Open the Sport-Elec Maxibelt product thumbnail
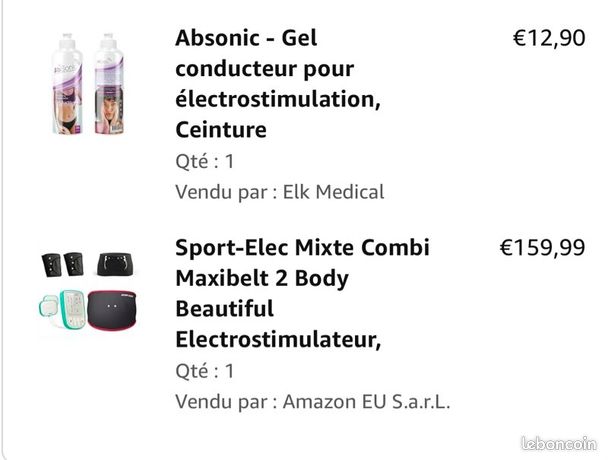 89,291
